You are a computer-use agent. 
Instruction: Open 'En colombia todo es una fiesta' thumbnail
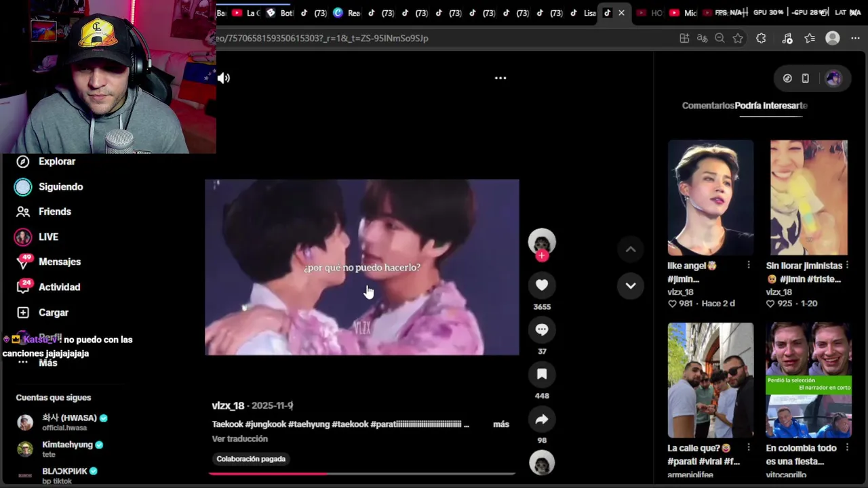[x=809, y=380]
